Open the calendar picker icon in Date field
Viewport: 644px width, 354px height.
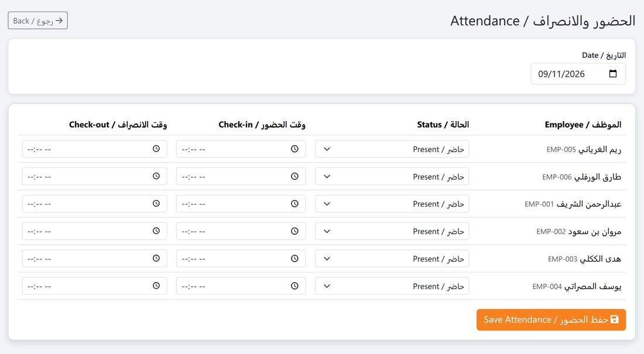(613, 74)
